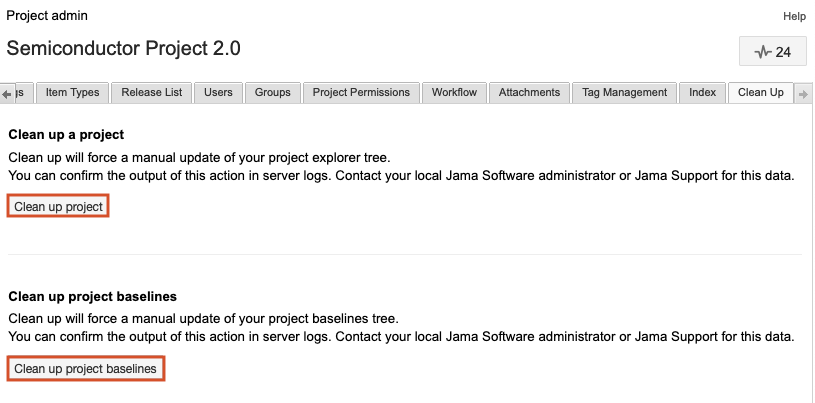Switch to the Workflow tab
The width and height of the screenshot is (815, 403).
tap(454, 92)
